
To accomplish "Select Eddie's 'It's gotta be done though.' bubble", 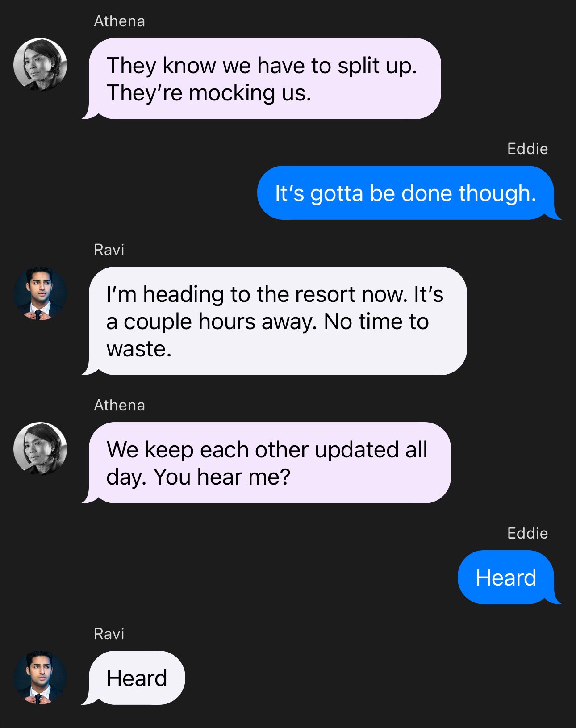I will (x=409, y=193).
